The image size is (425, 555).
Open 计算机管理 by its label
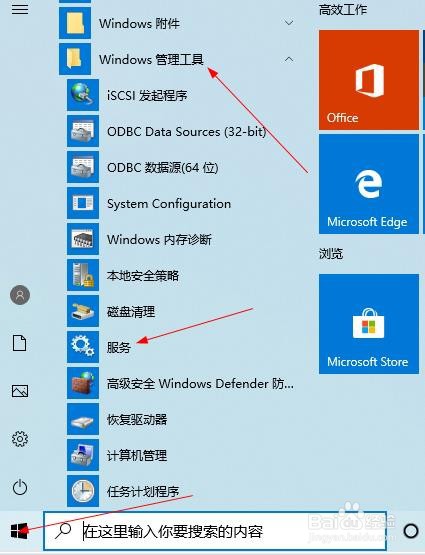(x=137, y=456)
